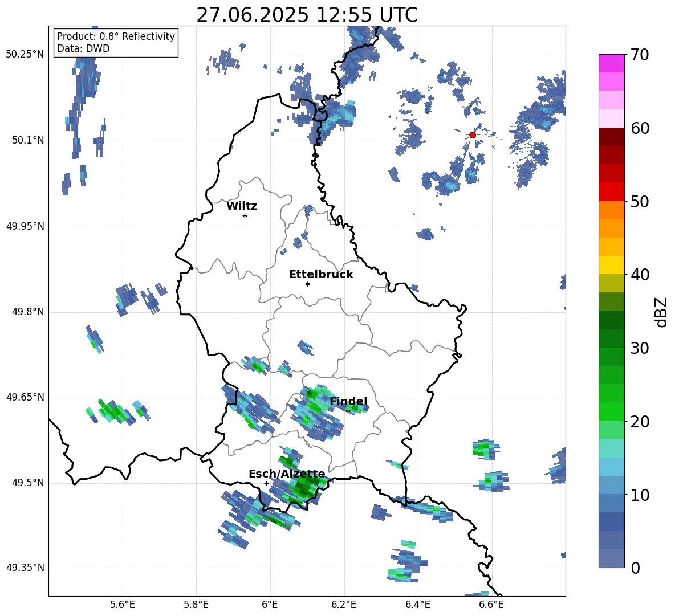Click the red radar site marker
The width and height of the screenshot is (675, 616).
(x=472, y=135)
